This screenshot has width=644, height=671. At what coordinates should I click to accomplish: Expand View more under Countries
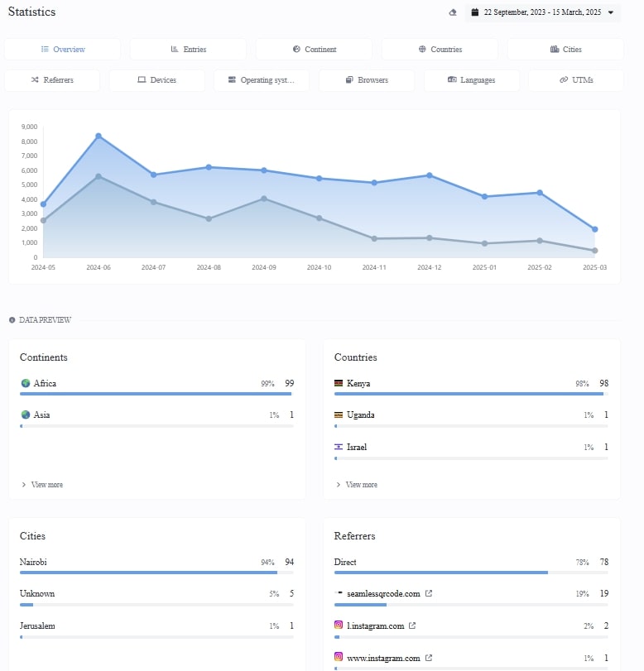pos(357,485)
